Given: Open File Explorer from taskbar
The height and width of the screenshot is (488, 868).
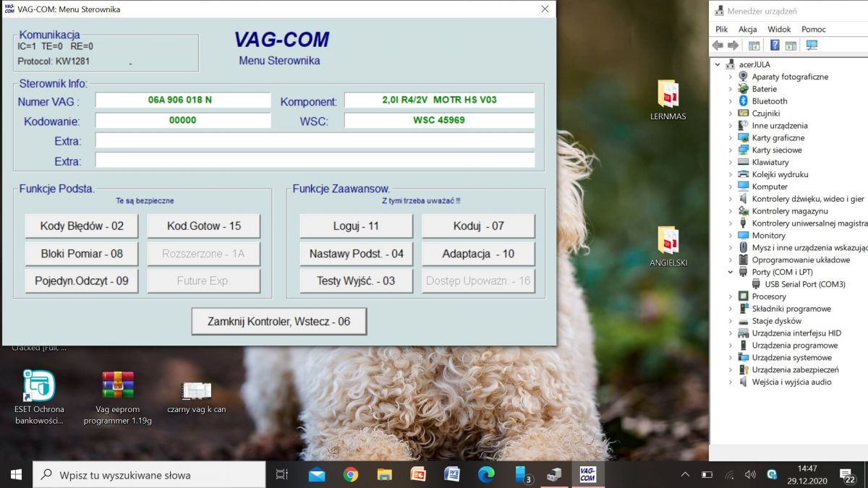Looking at the screenshot, I should click(385, 474).
